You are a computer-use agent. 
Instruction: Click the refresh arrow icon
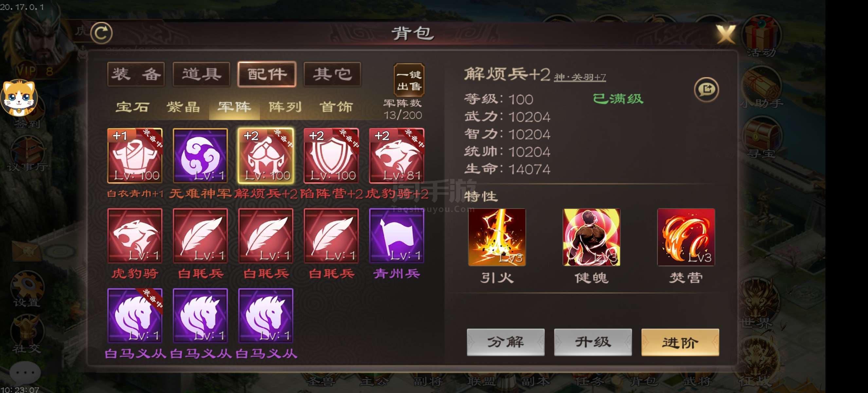click(x=101, y=33)
